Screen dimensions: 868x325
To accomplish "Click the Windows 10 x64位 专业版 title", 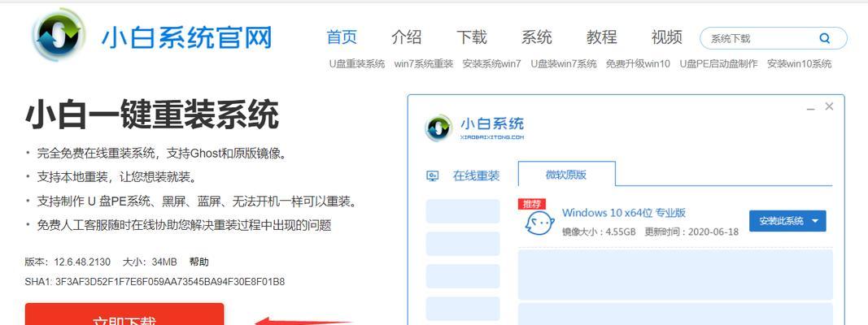I will pyautogui.click(x=624, y=213).
